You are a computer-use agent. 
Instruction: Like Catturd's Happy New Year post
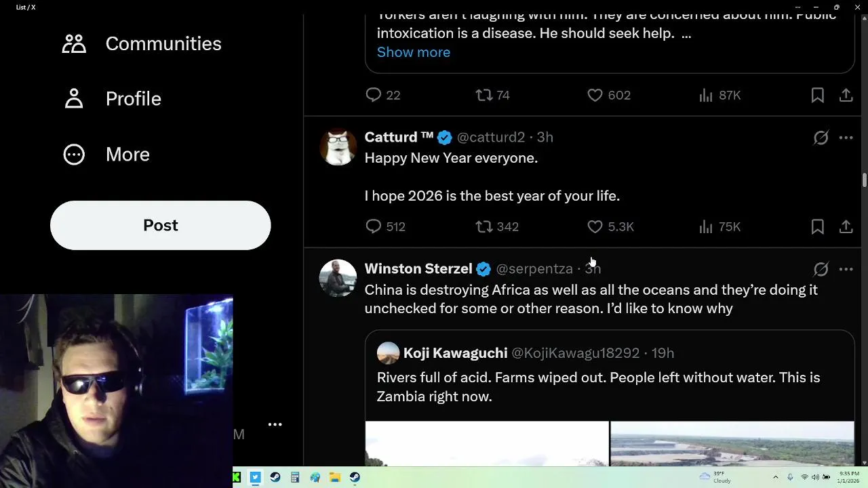click(595, 226)
